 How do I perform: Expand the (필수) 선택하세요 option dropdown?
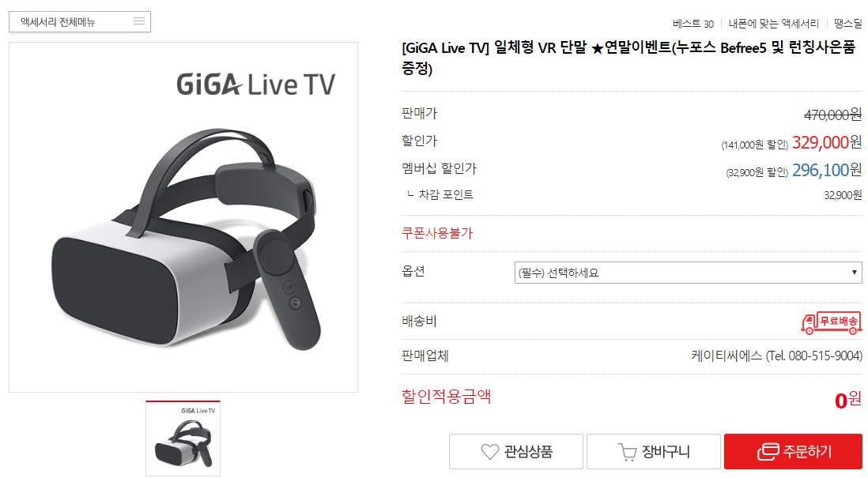(x=688, y=273)
